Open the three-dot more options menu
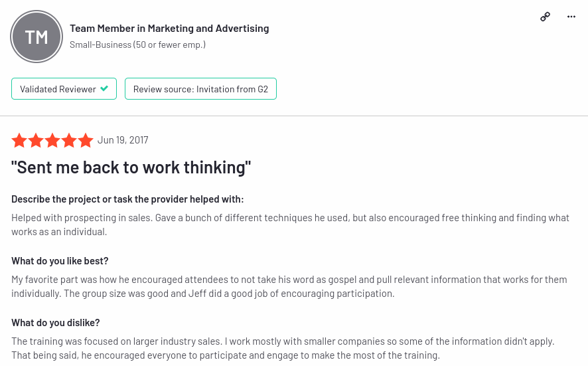This screenshot has height=366, width=588. (x=571, y=17)
